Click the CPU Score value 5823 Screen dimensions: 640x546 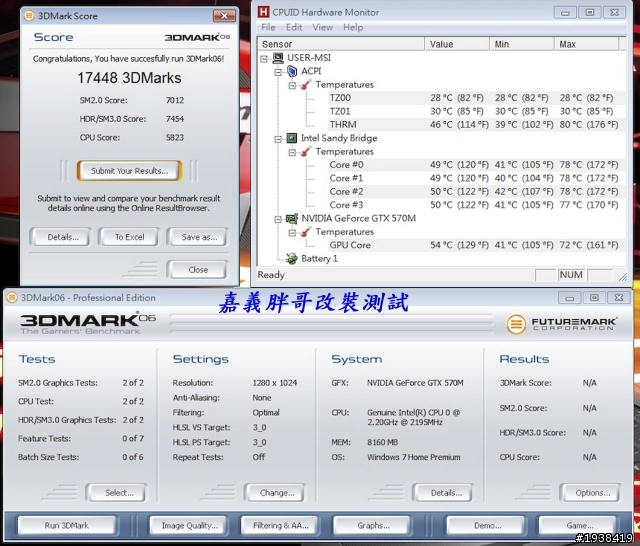point(175,138)
